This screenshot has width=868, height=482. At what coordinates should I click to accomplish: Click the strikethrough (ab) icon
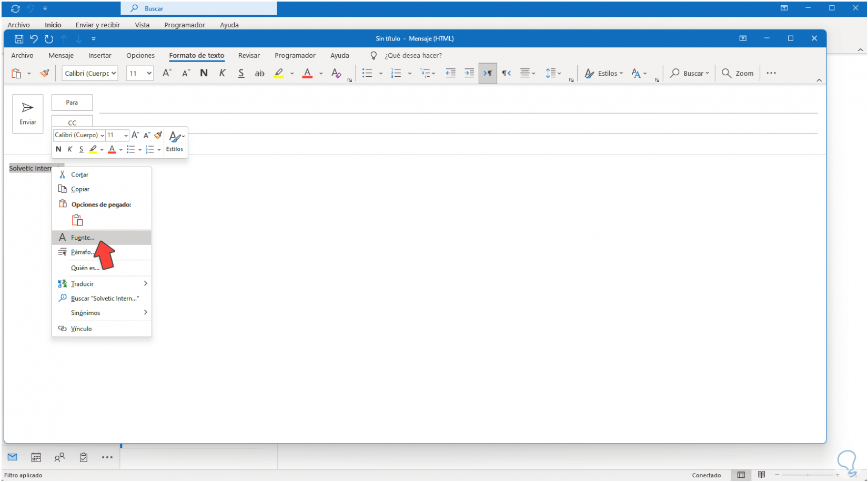click(259, 74)
